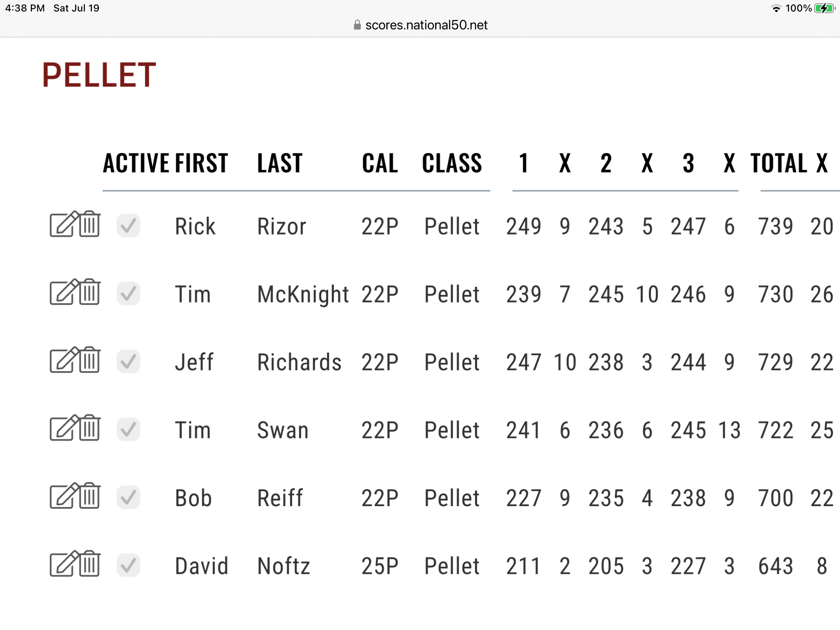Image resolution: width=840 pixels, height=630 pixels.
Task: Edit David Noftz's entry
Action: tap(64, 564)
